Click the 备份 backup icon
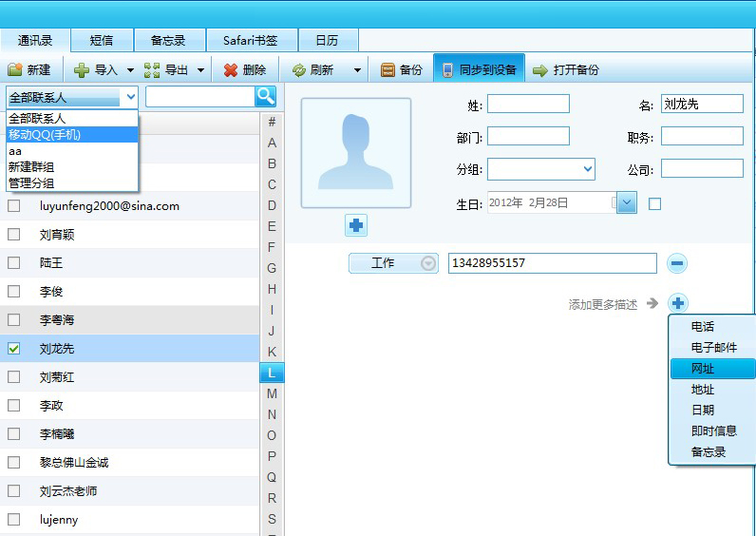 387,70
